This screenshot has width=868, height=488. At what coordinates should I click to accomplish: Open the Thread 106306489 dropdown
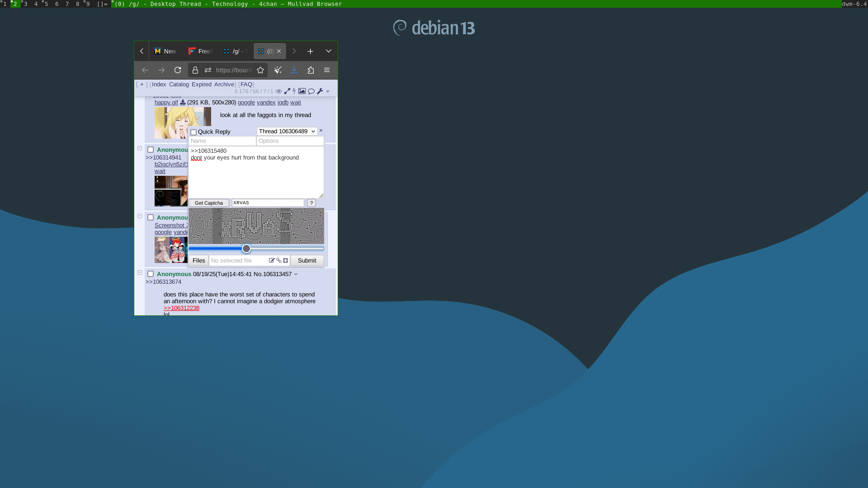coord(287,131)
